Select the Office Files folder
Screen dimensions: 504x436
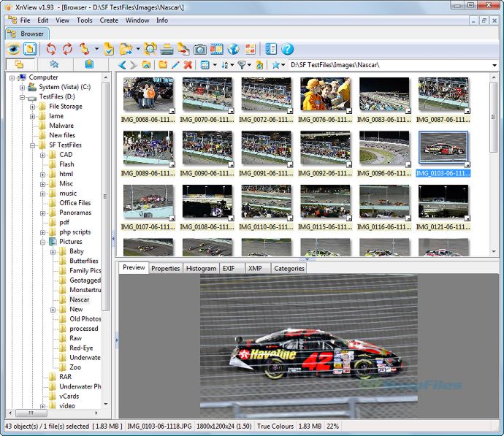coord(75,203)
